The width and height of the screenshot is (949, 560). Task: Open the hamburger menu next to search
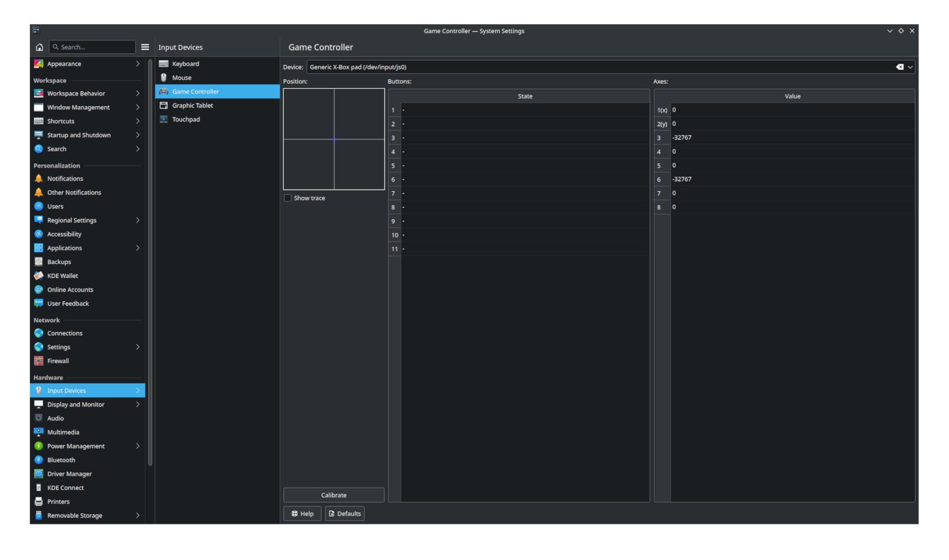coord(145,47)
